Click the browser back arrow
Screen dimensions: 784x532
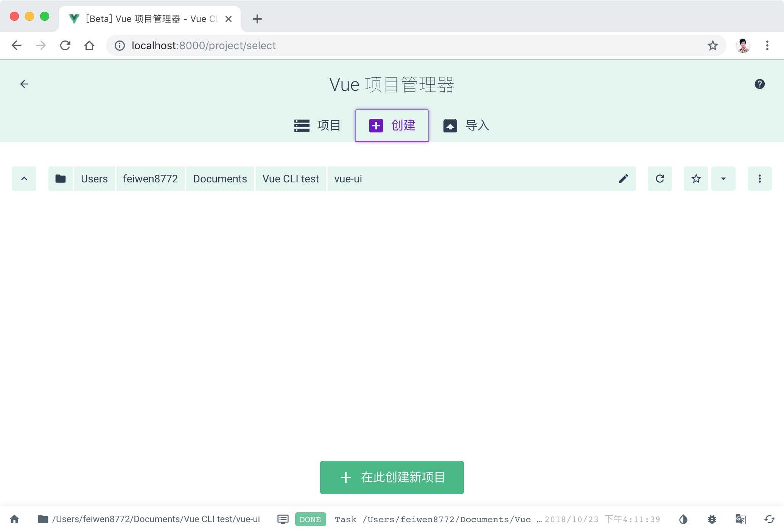pos(17,45)
